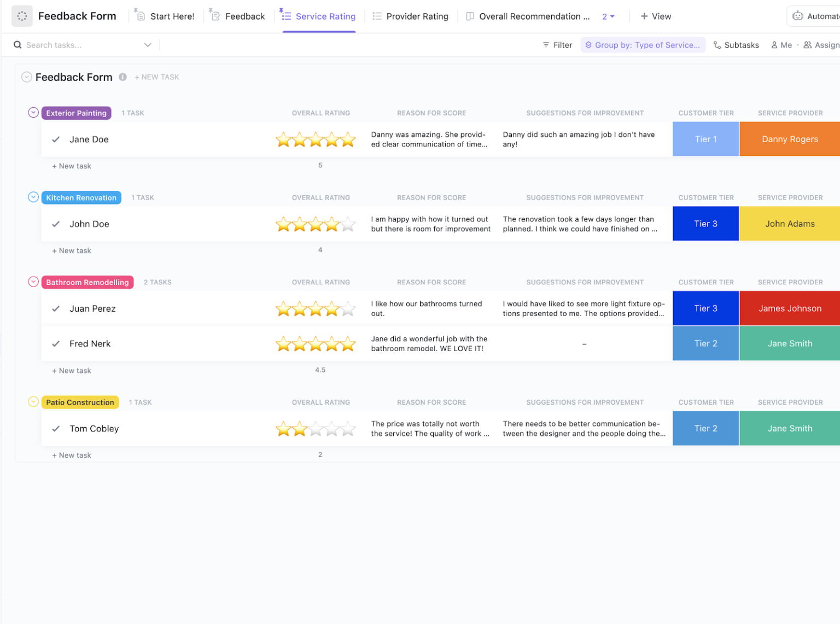The height and width of the screenshot is (624, 840).
Task: Click the Automations robot icon
Action: tap(797, 16)
